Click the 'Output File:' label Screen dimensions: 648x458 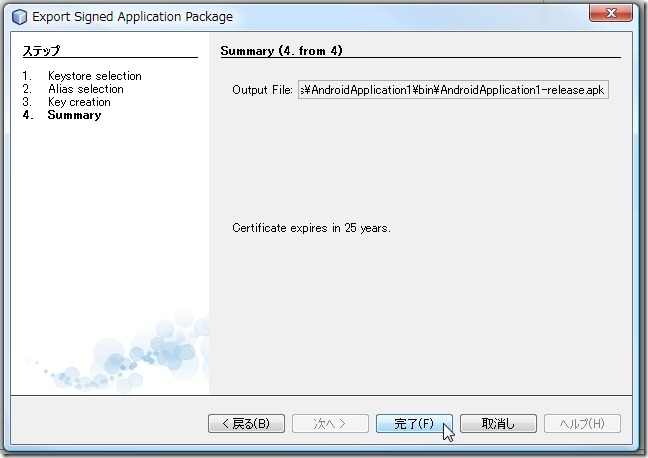point(262,90)
